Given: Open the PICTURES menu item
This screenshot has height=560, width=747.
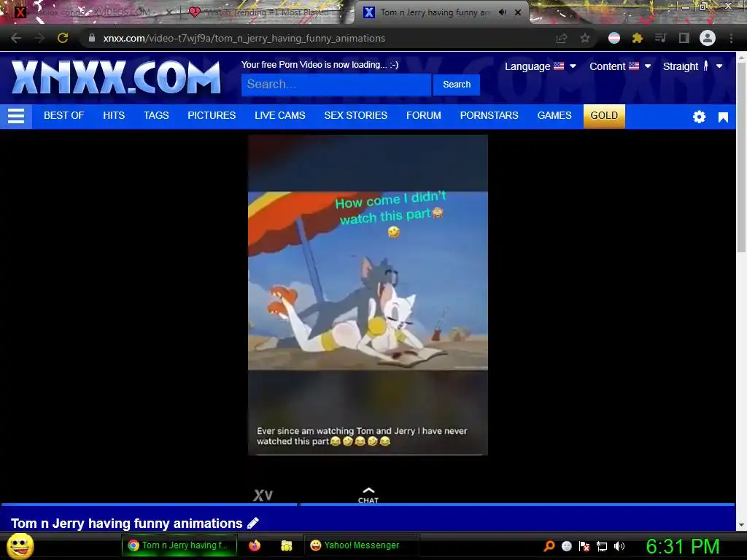Looking at the screenshot, I should tap(212, 116).
